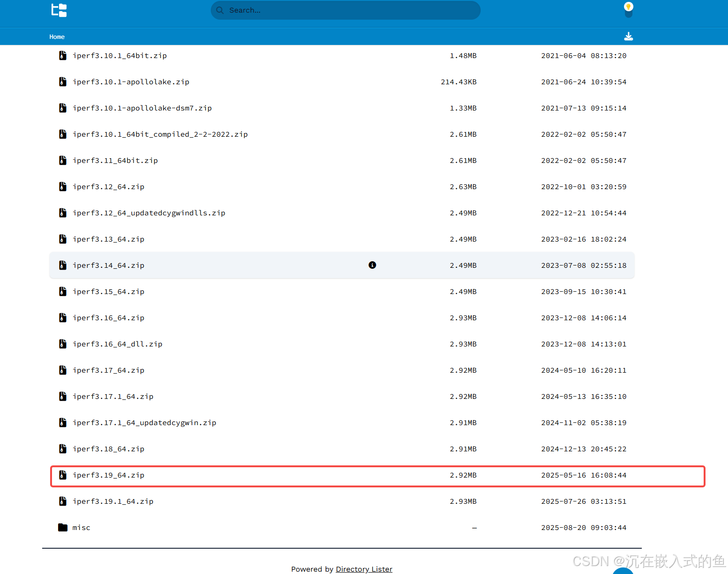Open the misc directory
Image resolution: width=728 pixels, height=574 pixels.
pos(81,527)
